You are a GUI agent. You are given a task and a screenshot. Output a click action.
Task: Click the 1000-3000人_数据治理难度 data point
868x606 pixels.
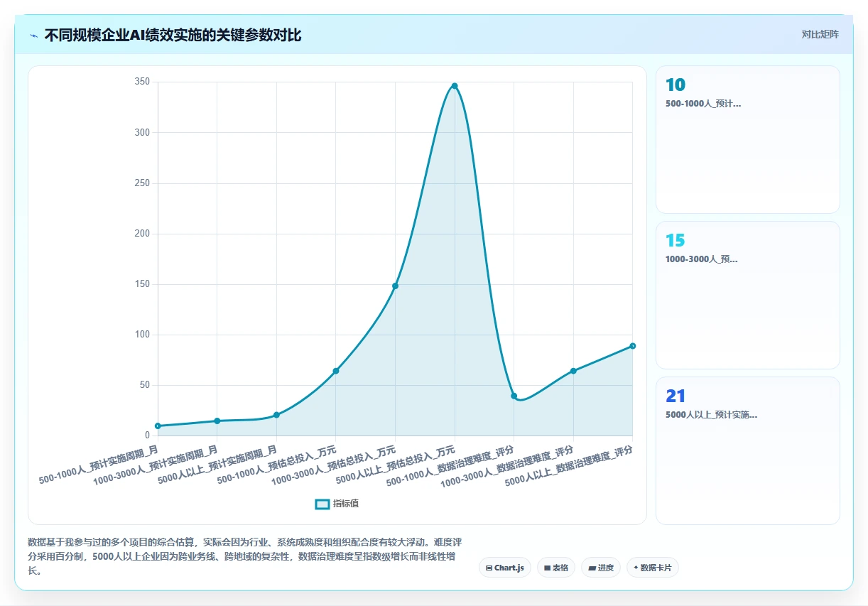pyautogui.click(x=573, y=371)
